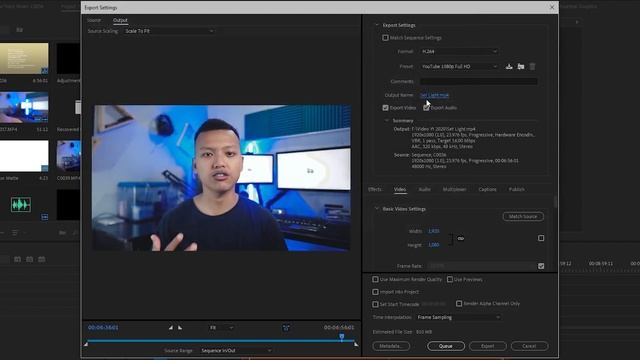This screenshot has width=640, height=360.
Task: Open the Captions tab
Action: click(487, 189)
